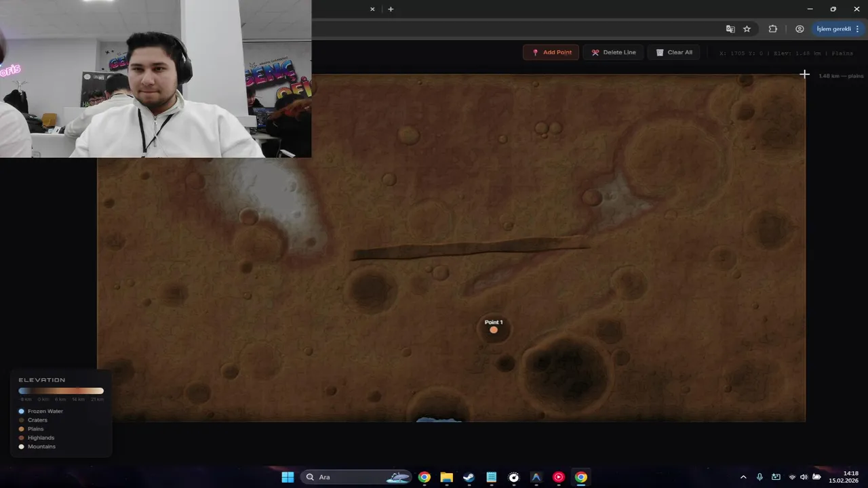Screen dimensions: 868x488
Task: Click the whale graphic in search box
Action: point(398,478)
